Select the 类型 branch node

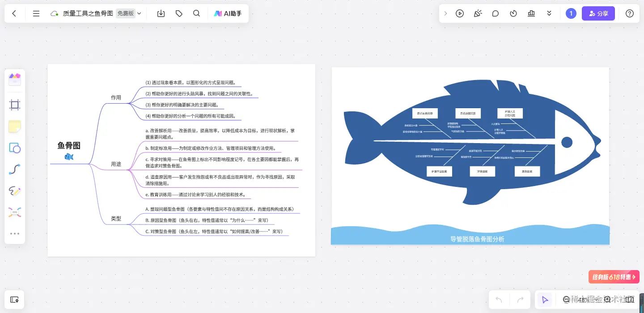[x=116, y=219]
